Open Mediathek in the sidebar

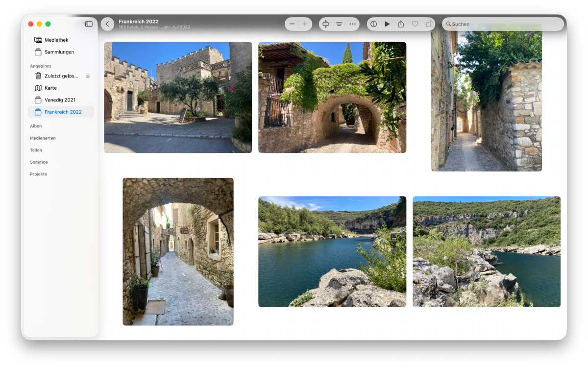click(x=56, y=40)
